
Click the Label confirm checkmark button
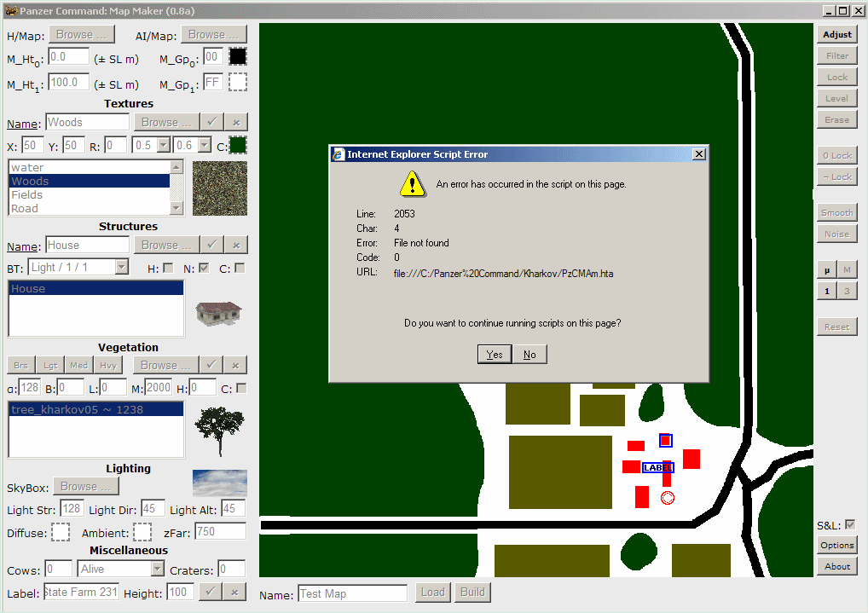[210, 592]
